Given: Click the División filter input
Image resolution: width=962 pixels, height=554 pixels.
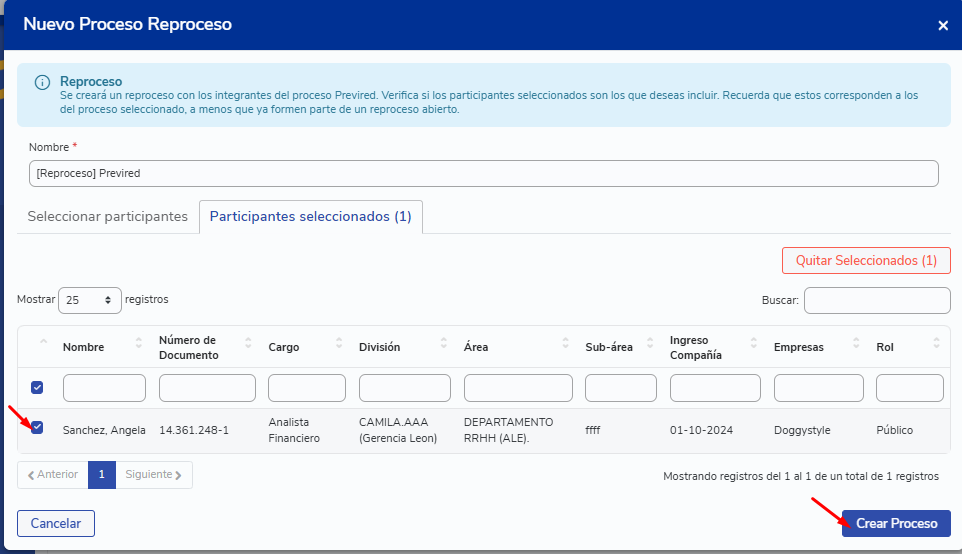Looking at the screenshot, I should coord(405,388).
